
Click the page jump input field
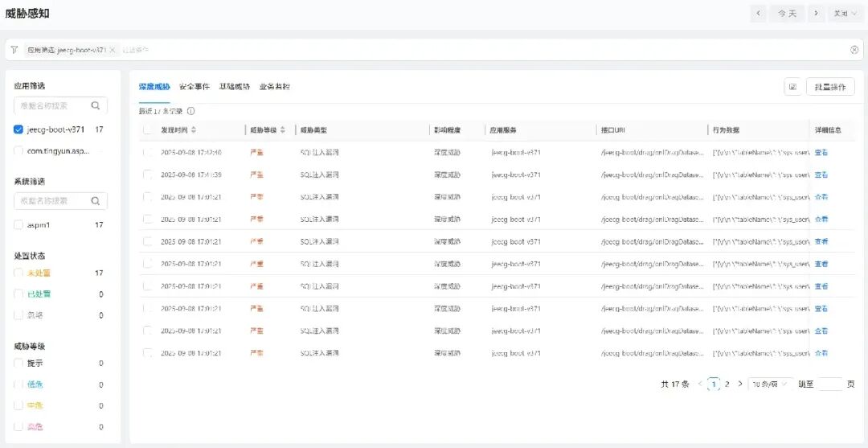click(x=829, y=384)
